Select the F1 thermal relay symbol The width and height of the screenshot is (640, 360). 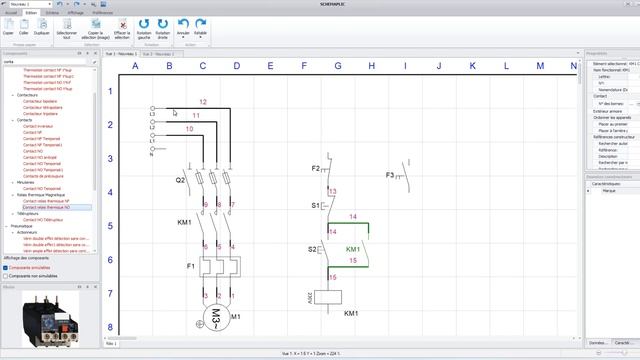(x=220, y=267)
